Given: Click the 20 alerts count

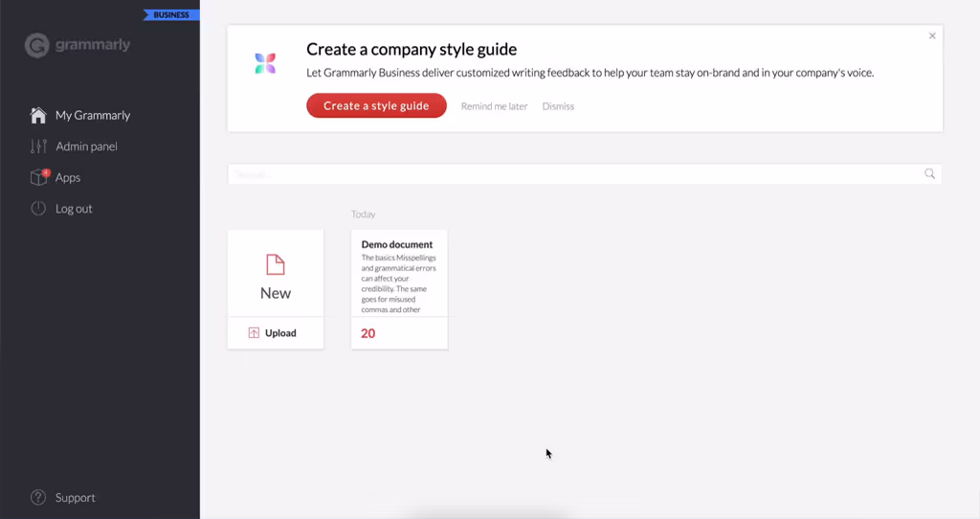Looking at the screenshot, I should 368,333.
